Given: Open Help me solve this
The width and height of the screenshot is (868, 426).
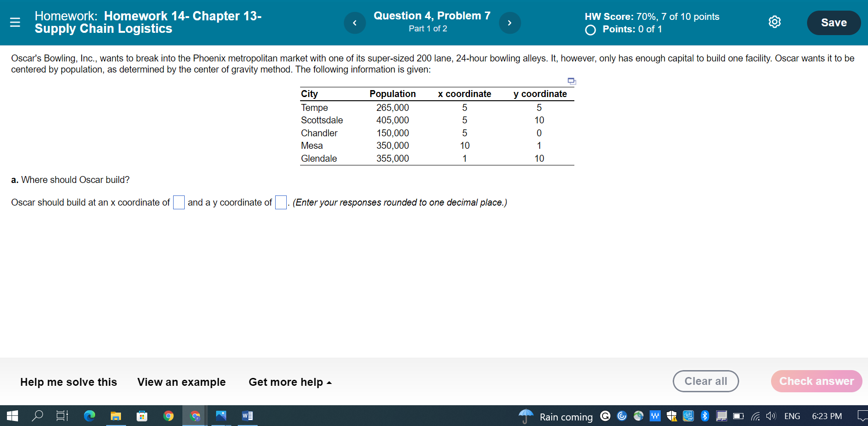Looking at the screenshot, I should 69,382.
